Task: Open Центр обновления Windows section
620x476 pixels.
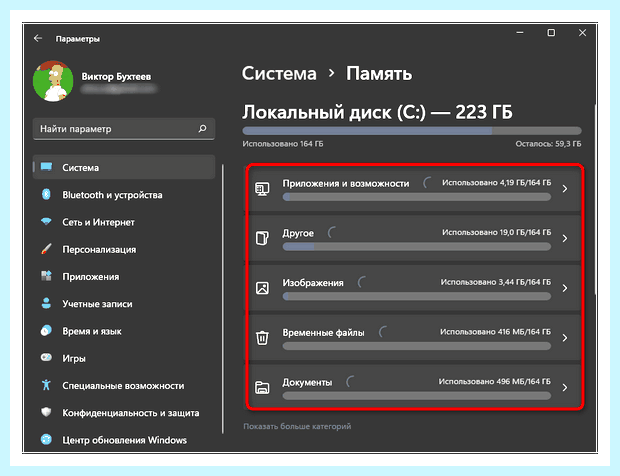Action: pyautogui.click(x=124, y=440)
